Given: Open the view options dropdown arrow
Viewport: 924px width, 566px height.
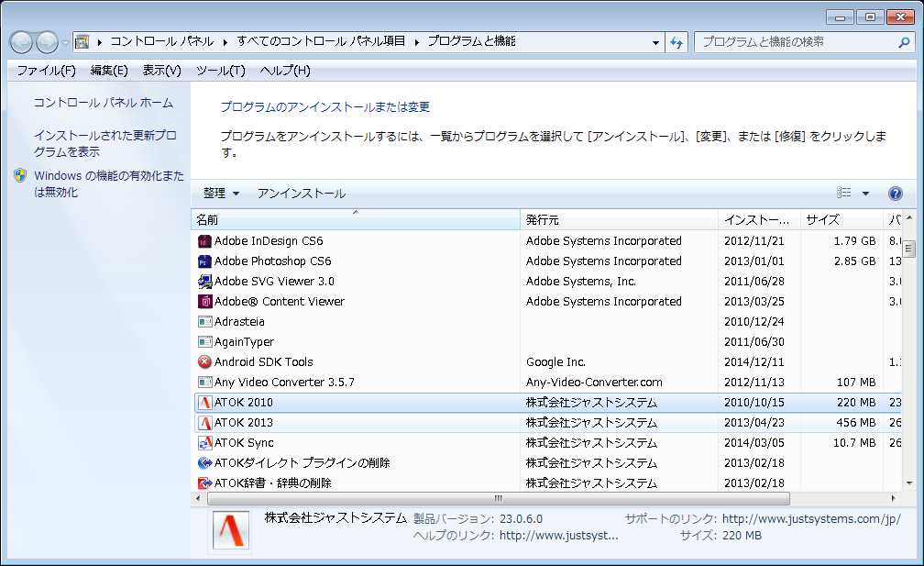Looking at the screenshot, I should 865,194.
